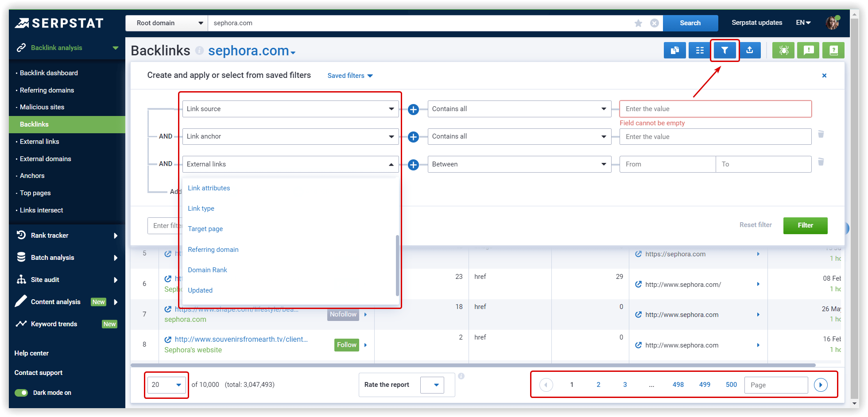Toggle Dark mode off
The height and width of the screenshot is (417, 868).
click(x=21, y=393)
